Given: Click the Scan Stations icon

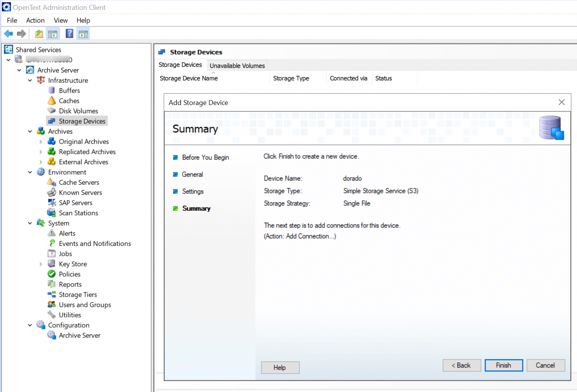Looking at the screenshot, I should (52, 213).
